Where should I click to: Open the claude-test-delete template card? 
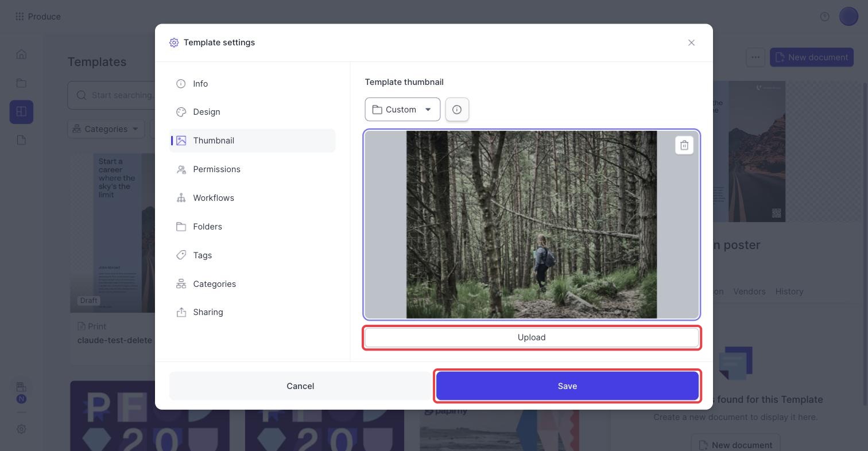point(113,259)
